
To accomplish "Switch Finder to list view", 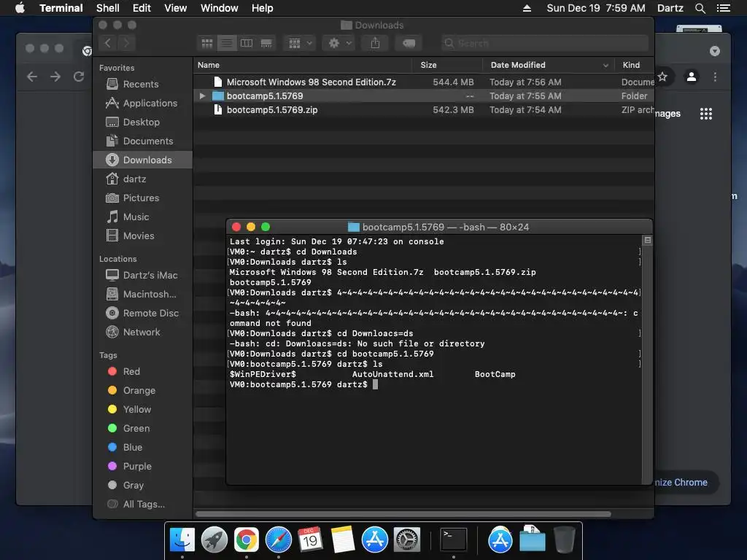I will [x=227, y=43].
